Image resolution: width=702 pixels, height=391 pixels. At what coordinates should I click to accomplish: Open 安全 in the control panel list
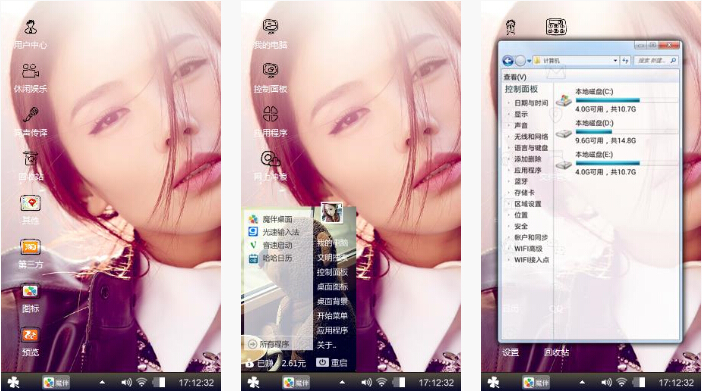tap(521, 226)
